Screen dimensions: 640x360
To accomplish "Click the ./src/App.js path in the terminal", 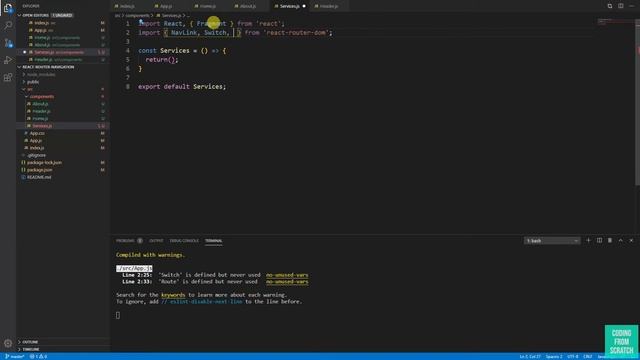I will click(134, 268).
